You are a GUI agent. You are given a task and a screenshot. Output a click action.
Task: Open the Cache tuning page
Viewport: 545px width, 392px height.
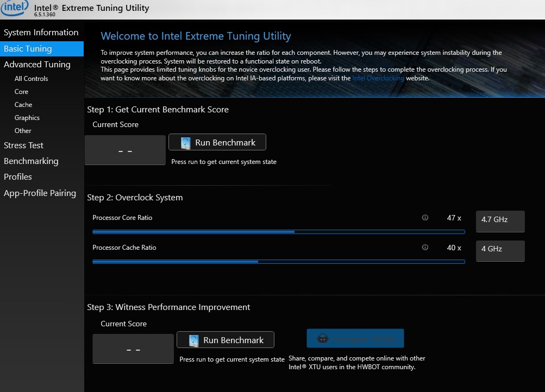(23, 105)
